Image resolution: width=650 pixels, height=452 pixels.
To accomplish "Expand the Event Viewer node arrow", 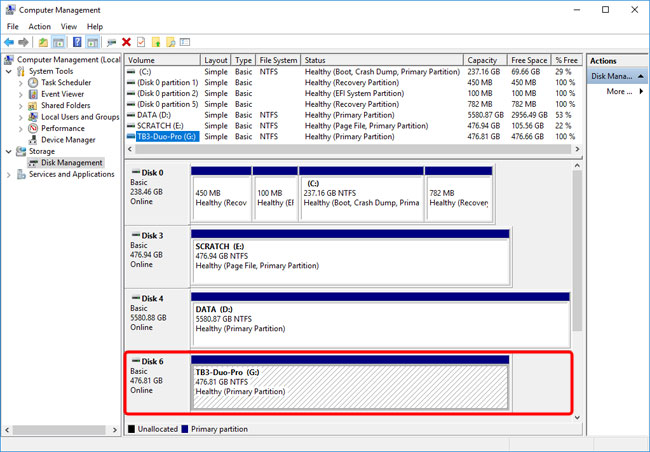I will 21,95.
